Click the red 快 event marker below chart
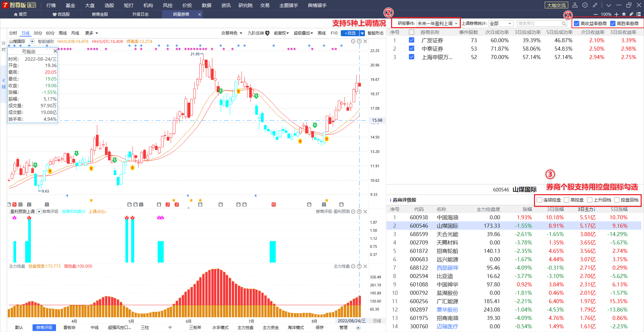644x332 pixels. (14, 205)
